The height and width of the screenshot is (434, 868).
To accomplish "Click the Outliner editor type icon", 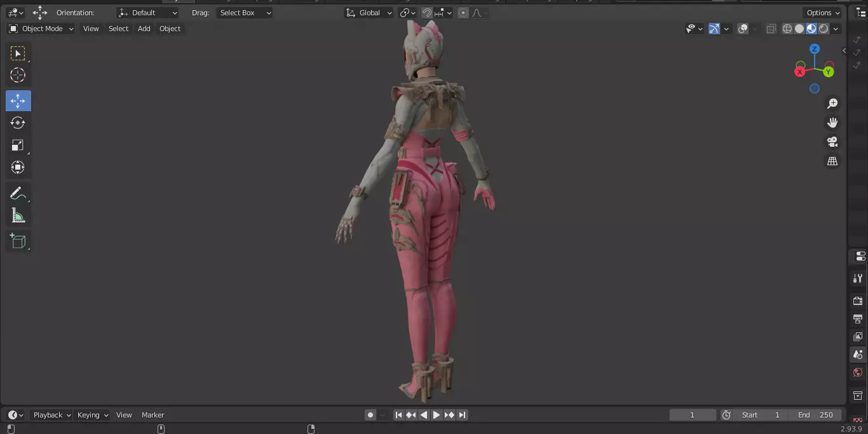I will click(x=861, y=13).
